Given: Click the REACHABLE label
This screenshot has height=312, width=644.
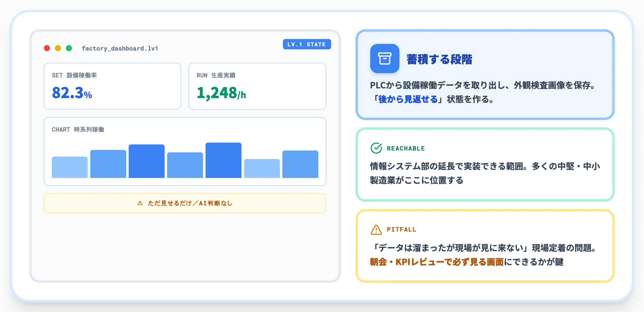Looking at the screenshot, I should coord(406,148).
